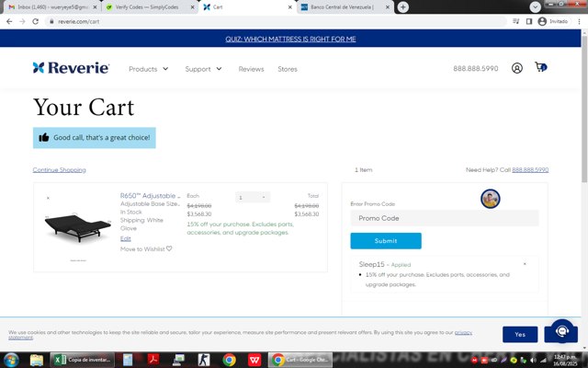Click the forward navigation arrow
Screen dimensions: 588x368
tap(22, 21)
